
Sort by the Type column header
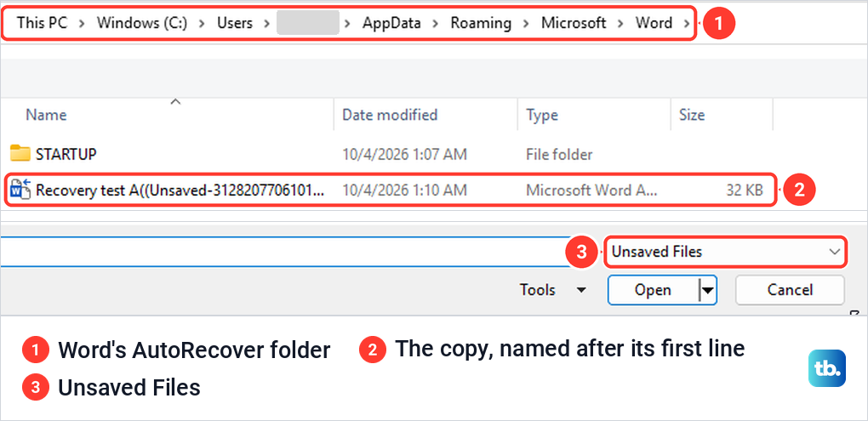(542, 115)
